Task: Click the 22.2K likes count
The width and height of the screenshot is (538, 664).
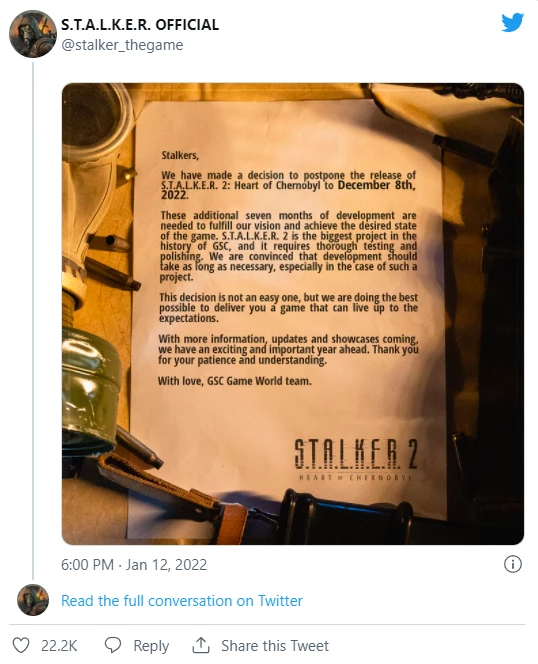Action: 59,646
